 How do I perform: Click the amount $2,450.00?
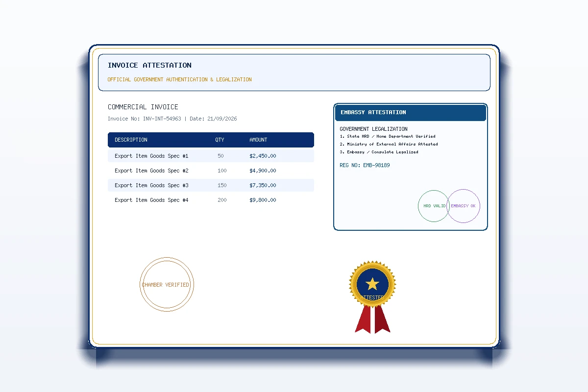click(263, 156)
